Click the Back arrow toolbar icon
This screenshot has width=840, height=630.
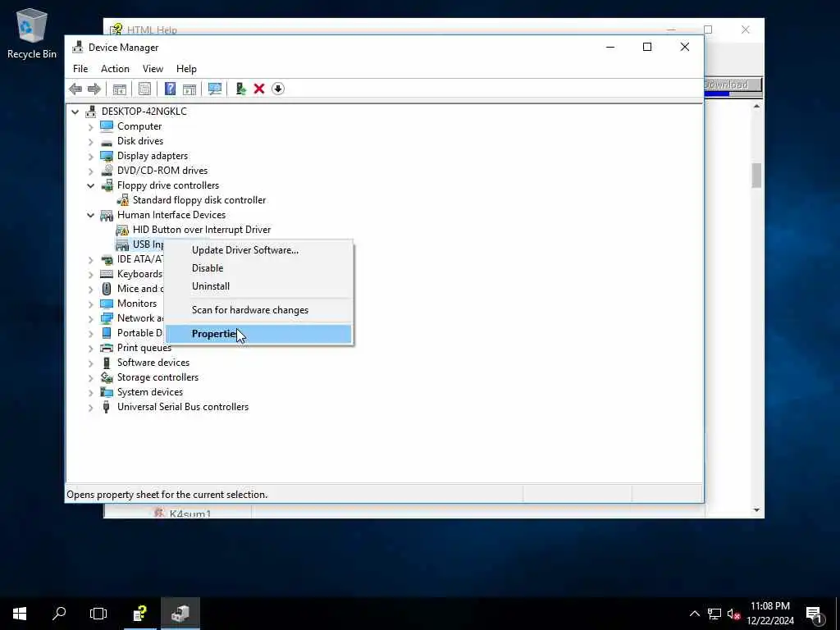pos(75,89)
